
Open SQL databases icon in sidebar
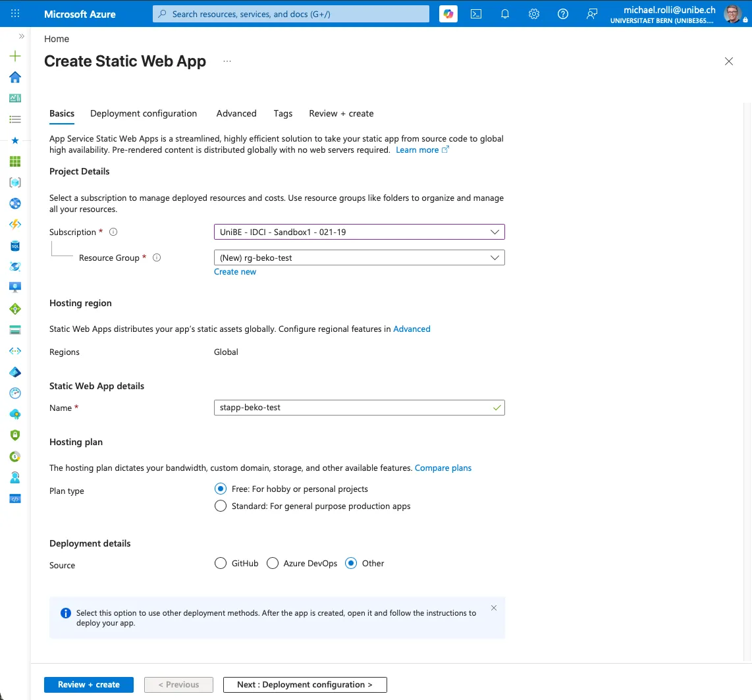tap(15, 246)
